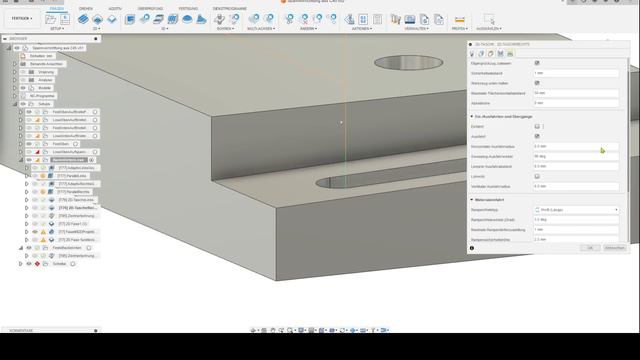Open the Passes tab icon in dialog
Image resolution: width=640 pixels, height=360 pixels.
point(500,54)
